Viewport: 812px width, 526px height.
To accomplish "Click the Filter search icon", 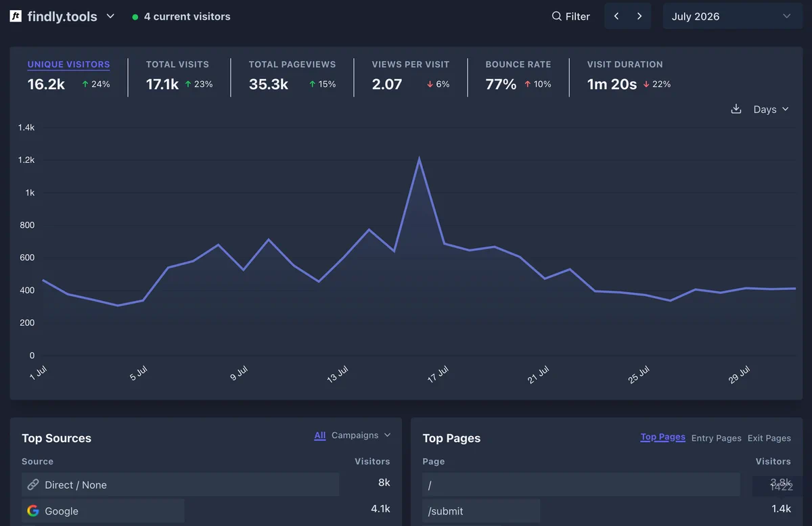I will tap(556, 16).
